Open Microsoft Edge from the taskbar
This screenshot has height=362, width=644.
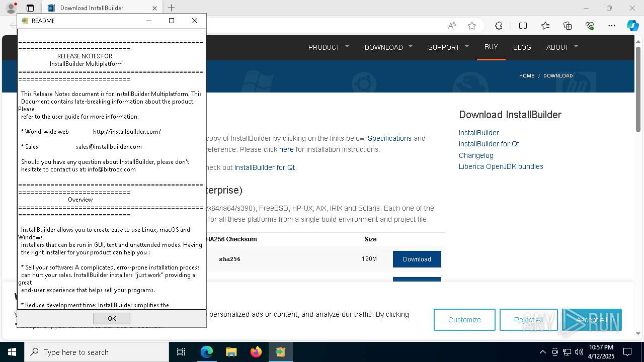(207, 352)
